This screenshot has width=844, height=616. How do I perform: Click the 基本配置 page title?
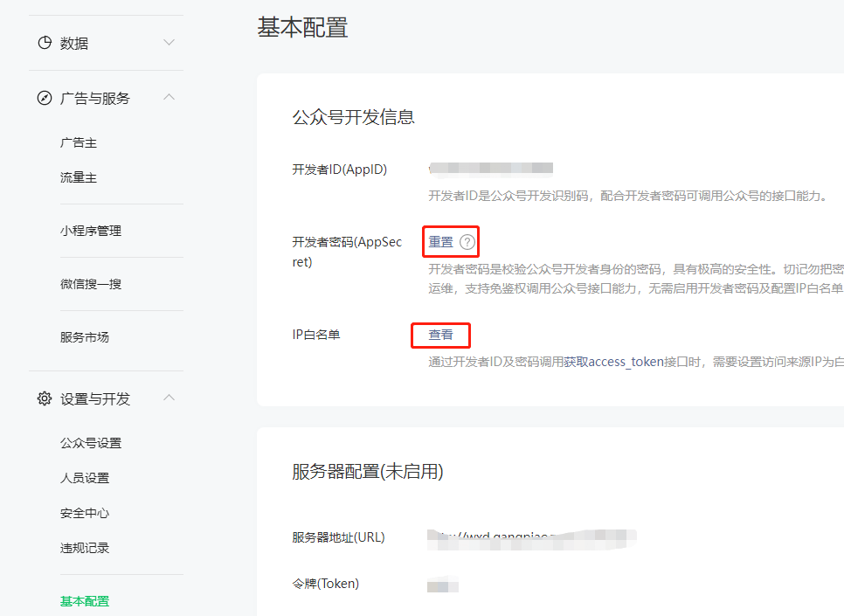tap(302, 27)
